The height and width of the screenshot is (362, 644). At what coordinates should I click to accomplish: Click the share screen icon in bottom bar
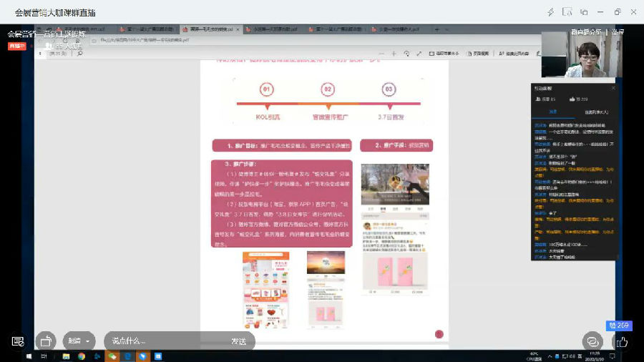[x=46, y=341]
